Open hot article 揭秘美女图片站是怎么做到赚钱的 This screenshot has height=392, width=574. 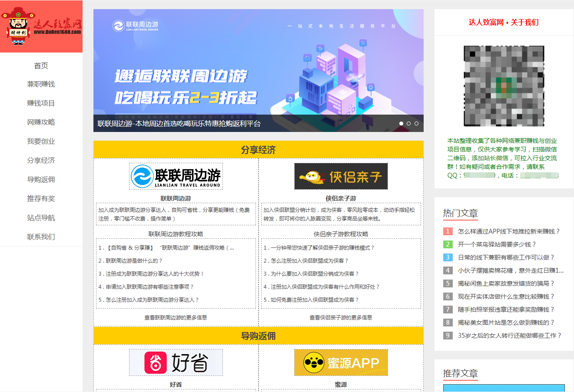(506, 323)
